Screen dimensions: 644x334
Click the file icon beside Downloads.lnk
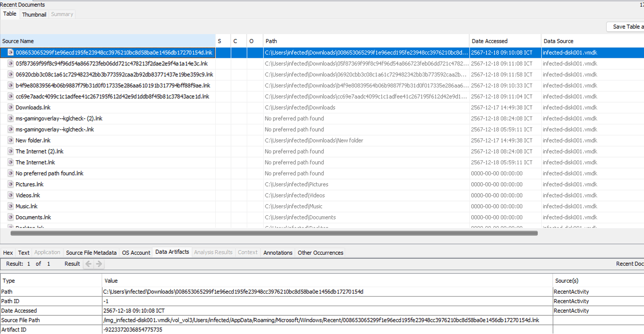tap(11, 107)
